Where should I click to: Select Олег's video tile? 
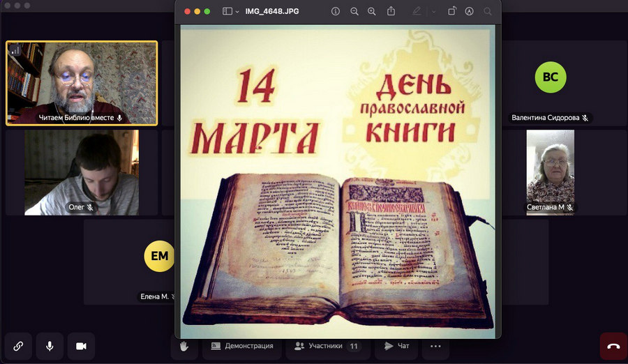[x=82, y=173]
